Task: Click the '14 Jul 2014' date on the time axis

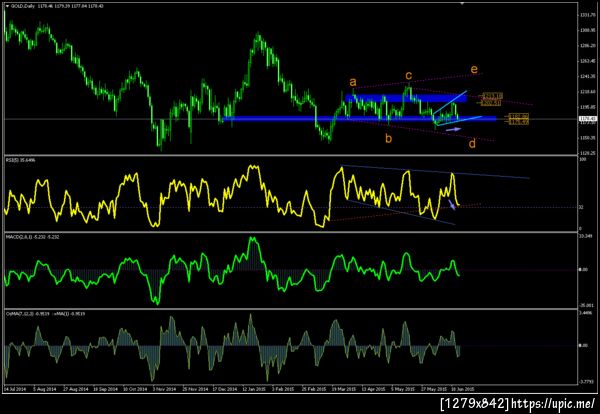Action: click(15, 389)
